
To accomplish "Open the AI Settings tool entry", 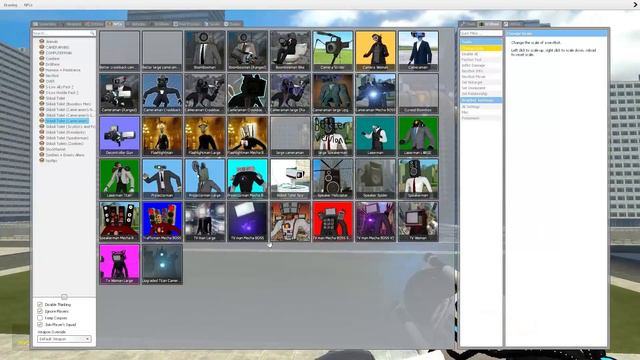I will tap(481, 107).
